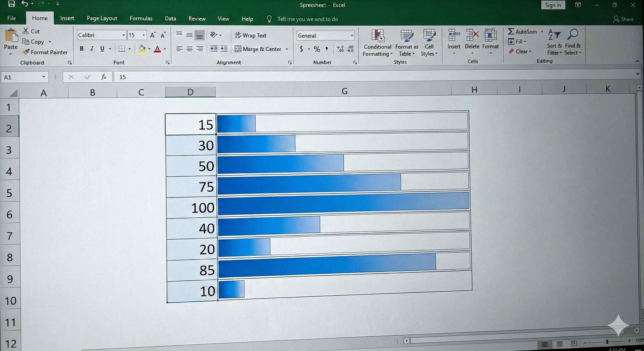Click the Increase Font Size icon

coord(153,35)
